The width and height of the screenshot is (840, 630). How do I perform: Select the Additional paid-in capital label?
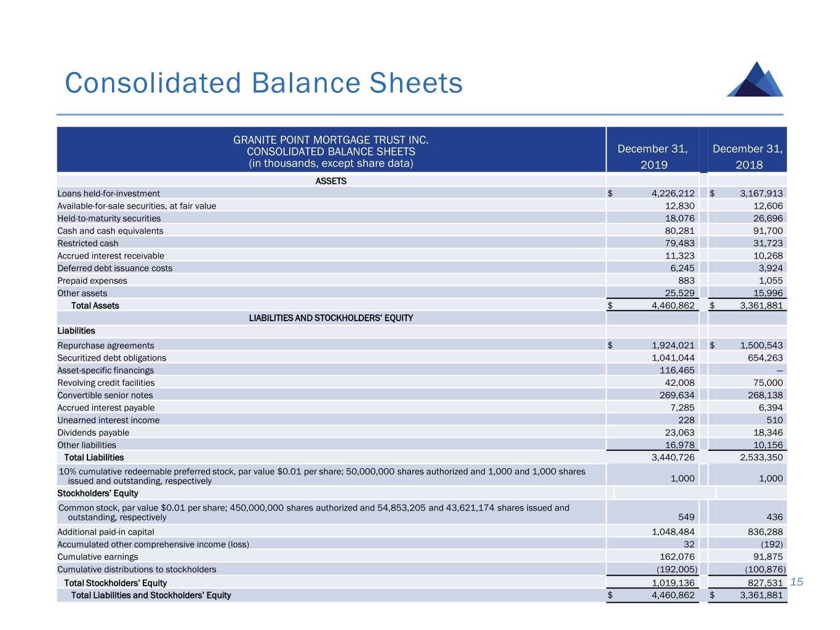[x=105, y=532]
